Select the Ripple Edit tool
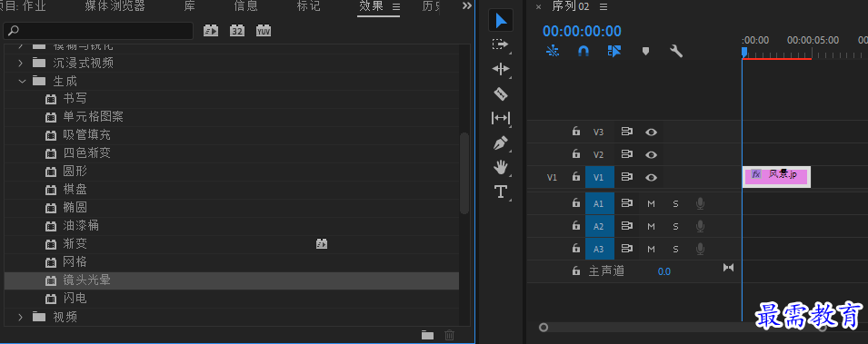Image resolution: width=868 pixels, height=344 pixels. click(x=501, y=69)
